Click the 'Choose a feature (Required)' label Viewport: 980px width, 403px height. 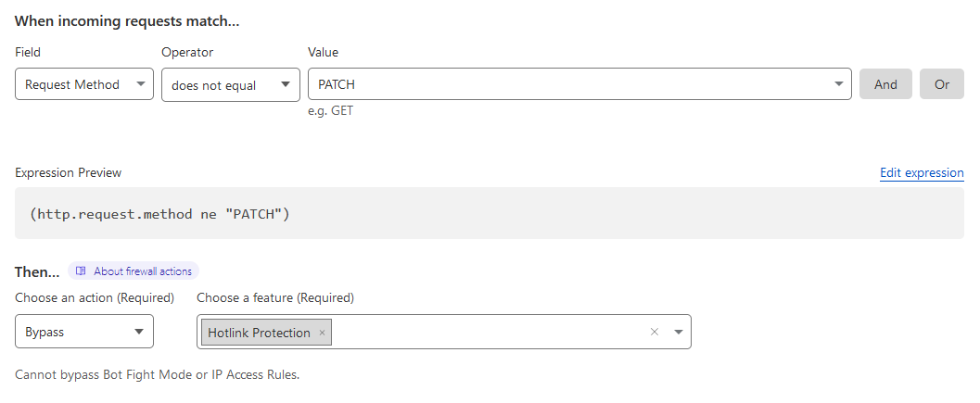(x=275, y=297)
